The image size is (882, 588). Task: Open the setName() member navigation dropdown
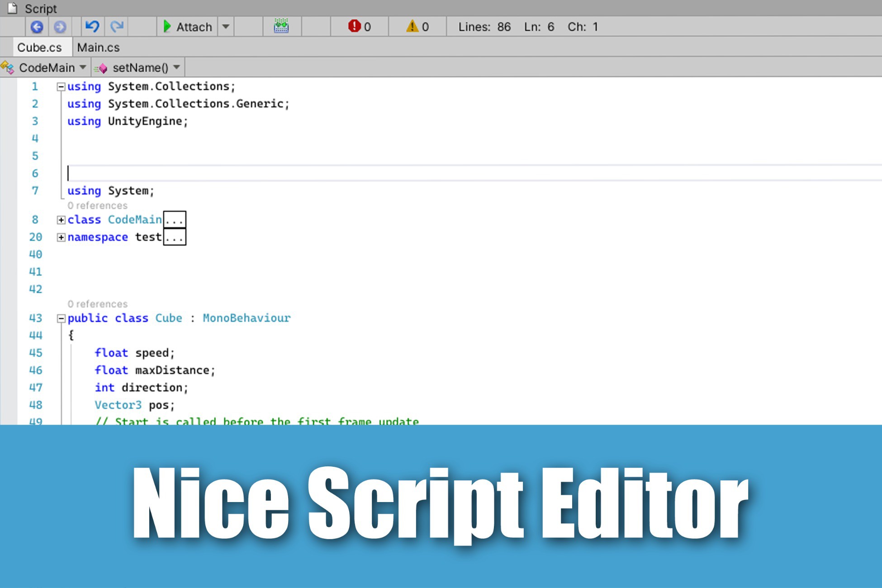click(x=177, y=67)
